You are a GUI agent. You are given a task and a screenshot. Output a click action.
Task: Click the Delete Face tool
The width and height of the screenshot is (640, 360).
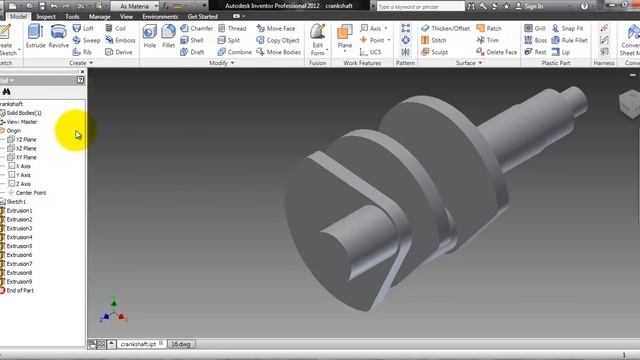click(496, 52)
